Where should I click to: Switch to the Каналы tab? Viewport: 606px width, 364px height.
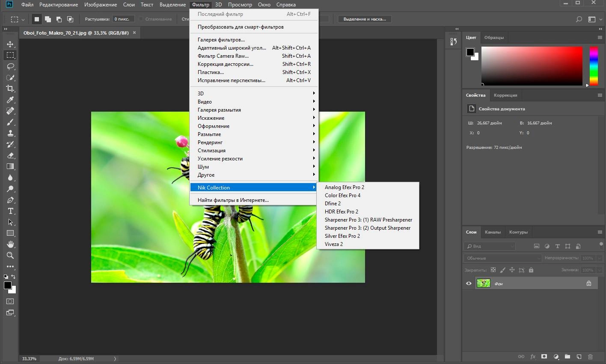(493, 232)
